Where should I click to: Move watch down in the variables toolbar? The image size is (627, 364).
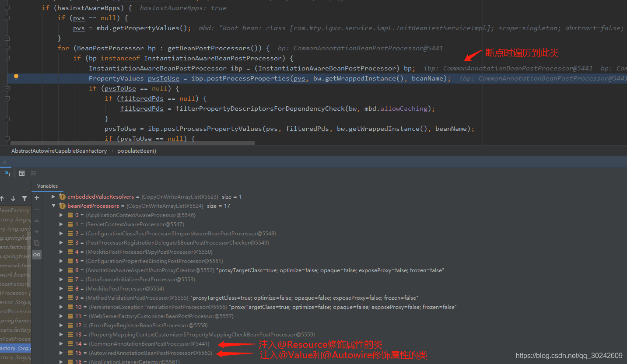pos(37,231)
